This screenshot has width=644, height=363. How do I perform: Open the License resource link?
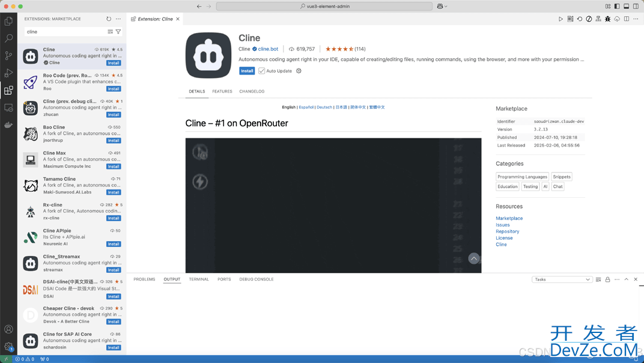(504, 238)
